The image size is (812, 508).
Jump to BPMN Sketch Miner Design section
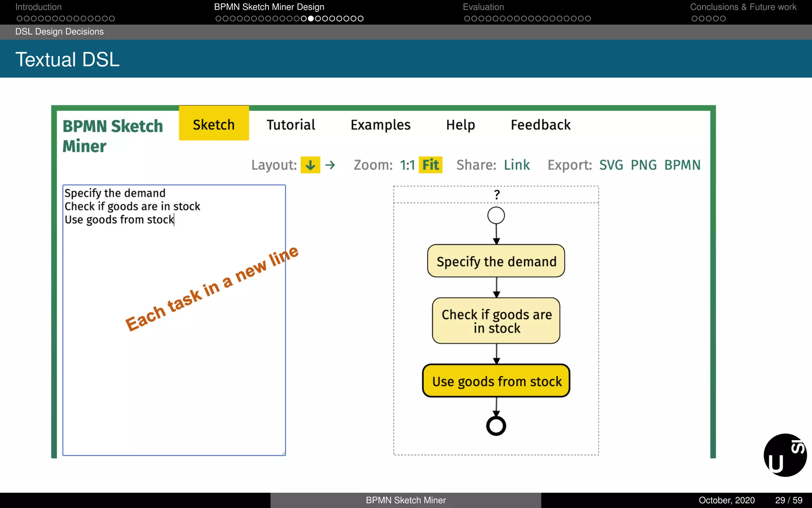coord(269,7)
